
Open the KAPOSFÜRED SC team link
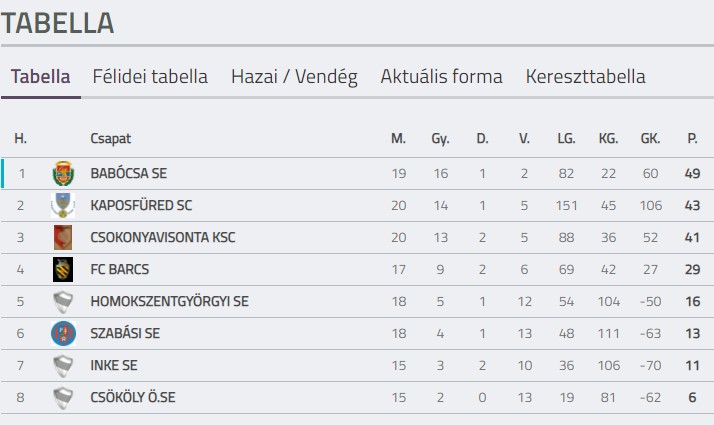[x=141, y=206]
